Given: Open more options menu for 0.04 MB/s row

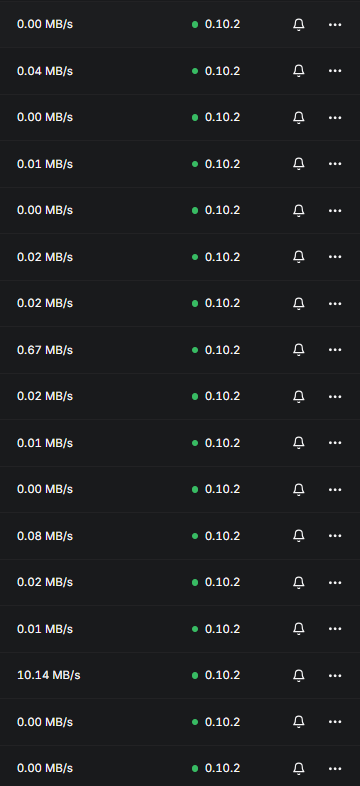Looking at the screenshot, I should click(335, 71).
